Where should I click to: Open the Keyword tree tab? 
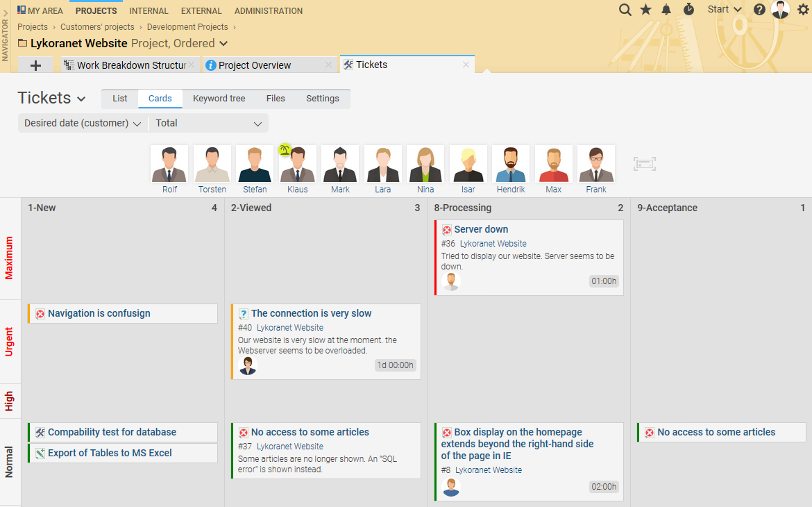click(219, 99)
